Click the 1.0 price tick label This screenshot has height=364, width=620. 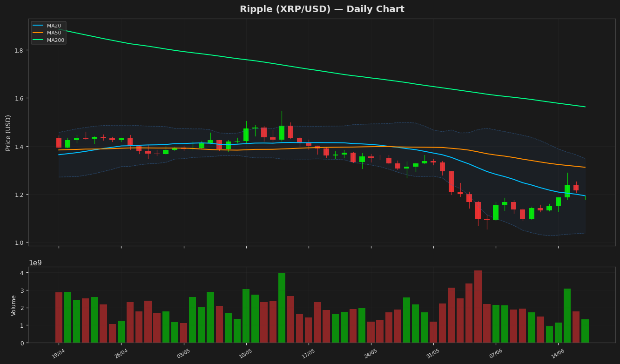pyautogui.click(x=20, y=243)
